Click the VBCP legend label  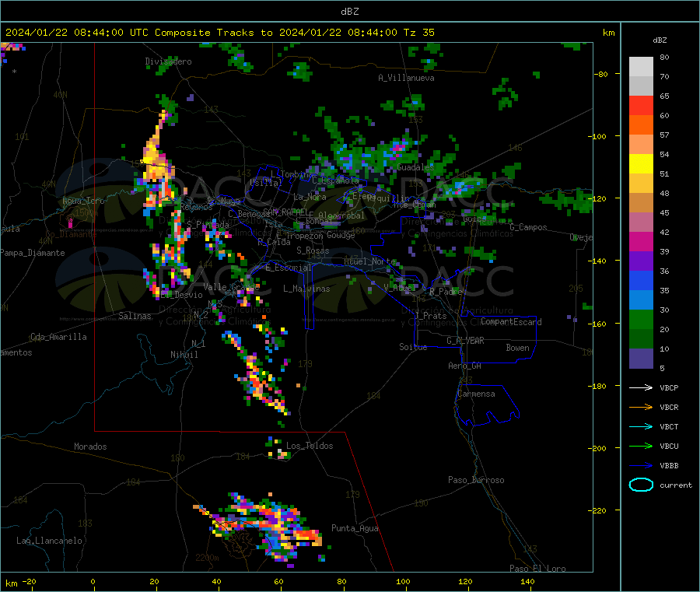click(x=669, y=388)
